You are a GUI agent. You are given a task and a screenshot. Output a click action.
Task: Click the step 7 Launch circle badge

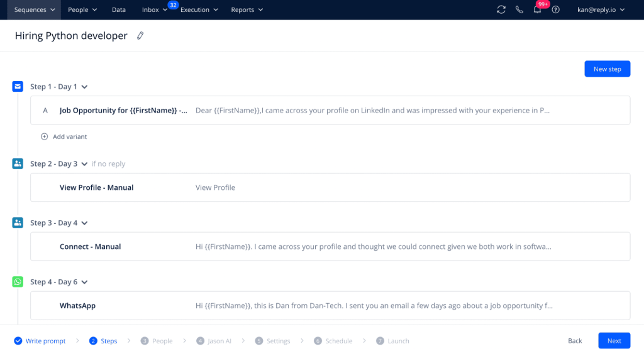[380, 341]
